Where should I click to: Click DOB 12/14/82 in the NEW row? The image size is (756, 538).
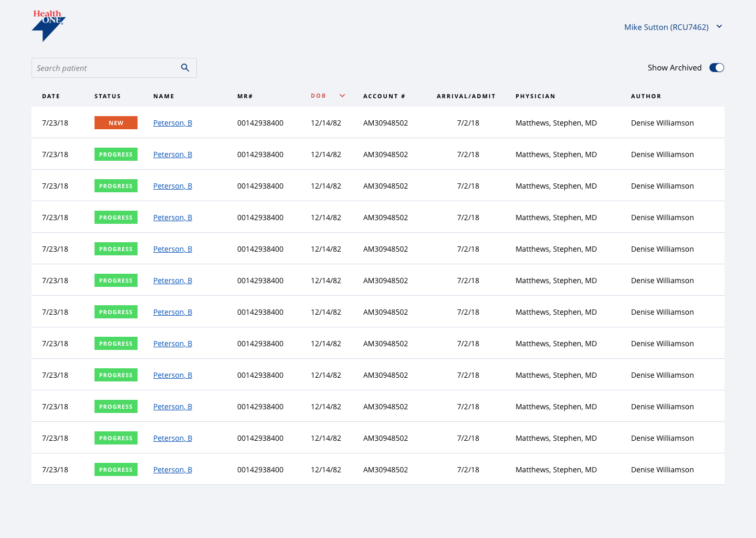coord(326,123)
